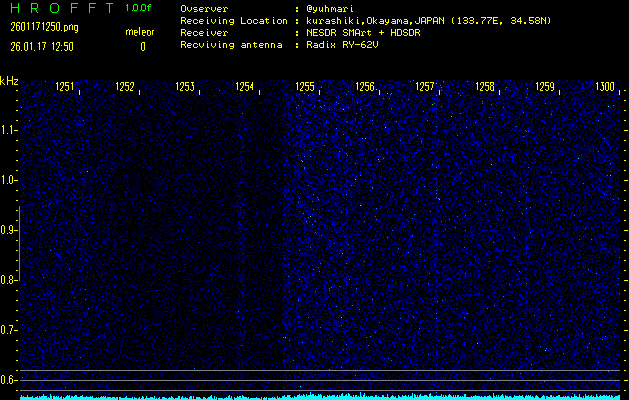Image resolution: width=629 pixels, height=400 pixels.
Task: Select the filename 2601171250.png
Action: click(x=44, y=27)
